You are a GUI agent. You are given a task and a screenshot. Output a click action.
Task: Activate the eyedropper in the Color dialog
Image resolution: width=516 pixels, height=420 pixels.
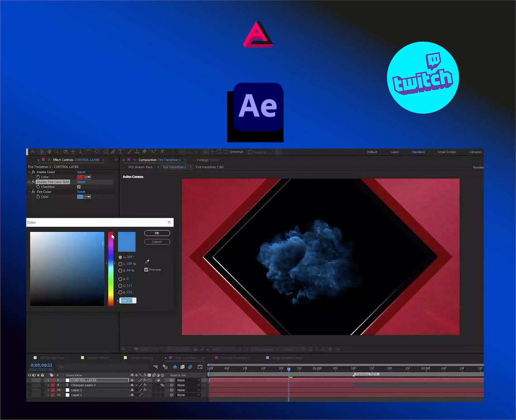[x=147, y=262]
